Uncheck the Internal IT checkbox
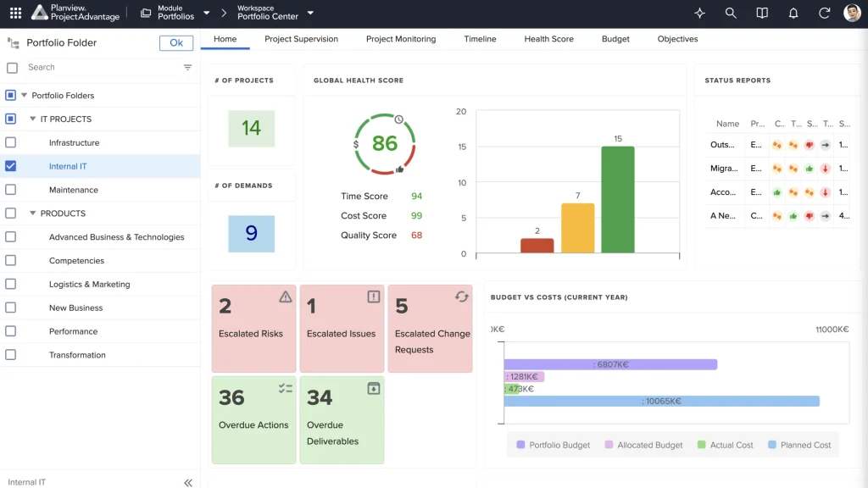Viewport: 868px width, 488px height. 10,166
